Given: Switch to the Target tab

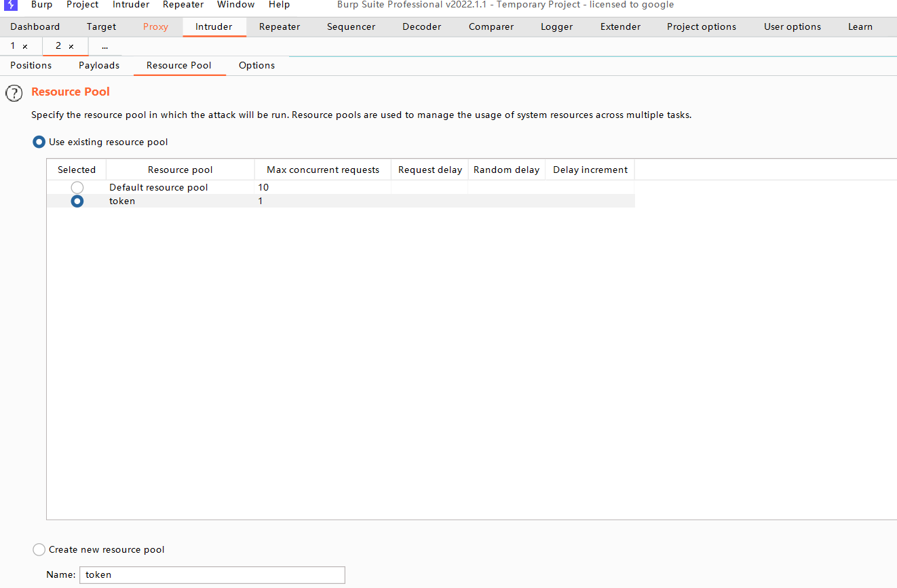Looking at the screenshot, I should [x=101, y=26].
